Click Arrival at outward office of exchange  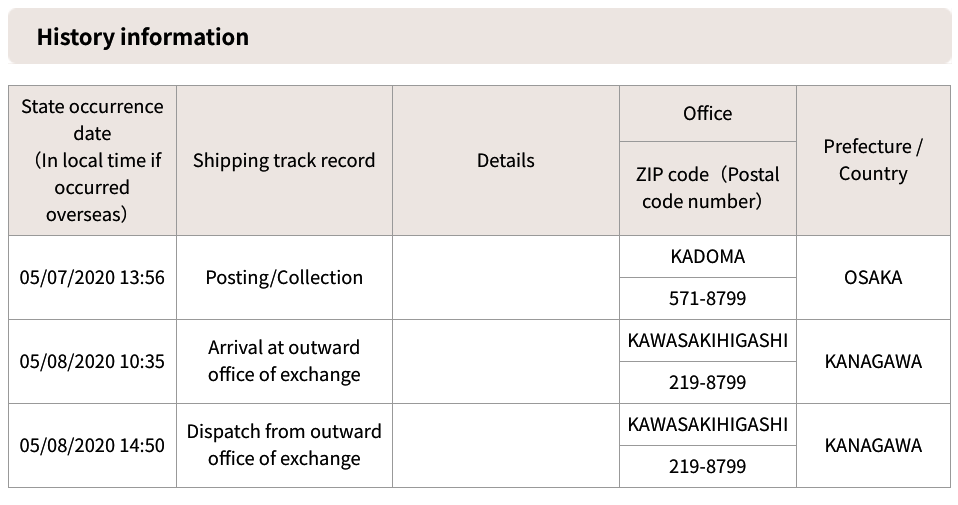[284, 361]
